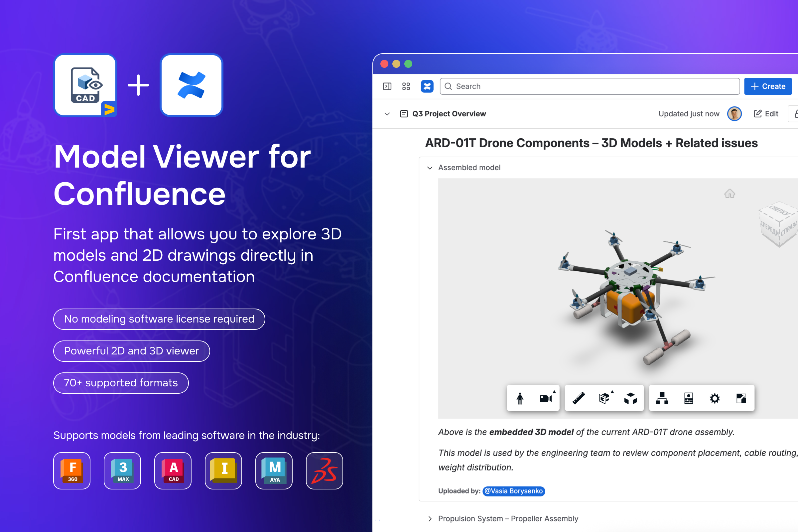Click the Create button
Viewport: 798px width, 532px height.
(x=768, y=86)
